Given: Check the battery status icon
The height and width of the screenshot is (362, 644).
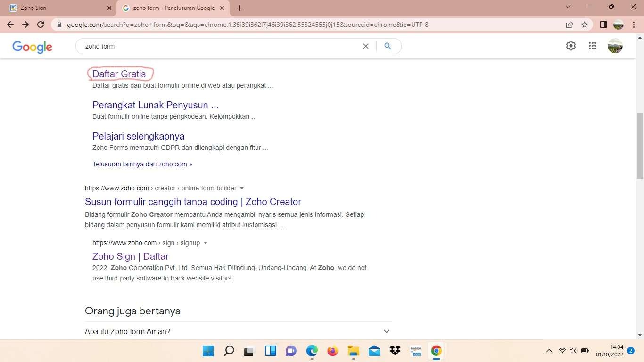Looking at the screenshot, I should [x=585, y=351].
